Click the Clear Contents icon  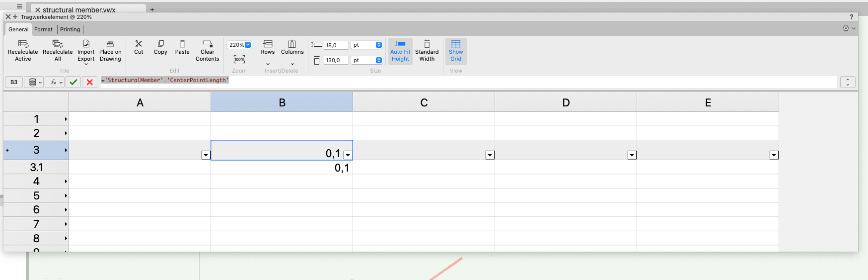(207, 44)
